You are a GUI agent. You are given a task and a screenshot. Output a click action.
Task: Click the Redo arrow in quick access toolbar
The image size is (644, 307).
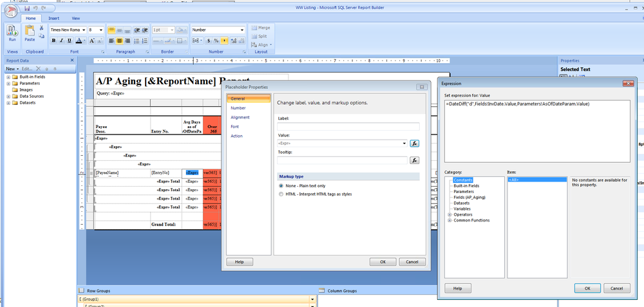coord(43,8)
